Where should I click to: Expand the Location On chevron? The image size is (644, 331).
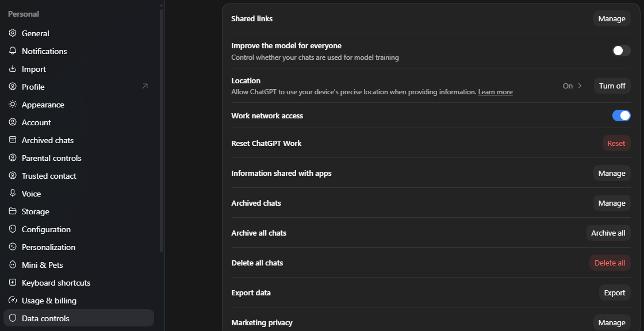(x=580, y=86)
